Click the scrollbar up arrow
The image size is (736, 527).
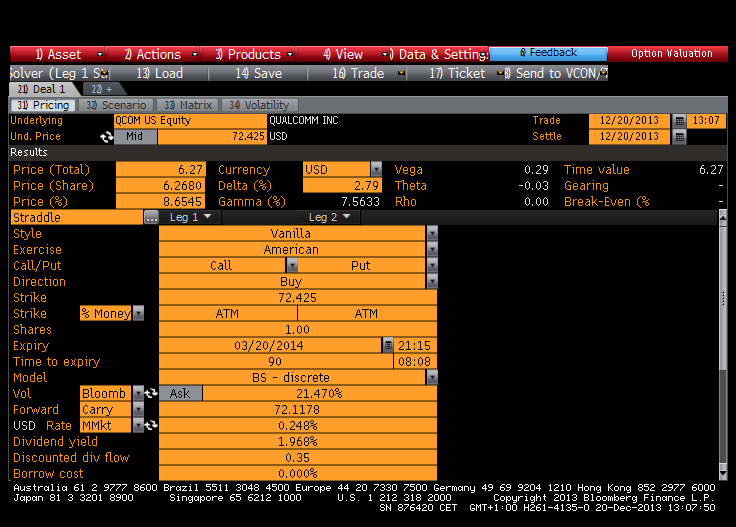click(x=723, y=217)
